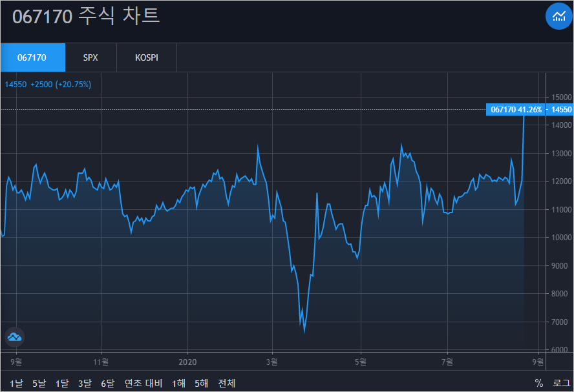
Task: Set the range to 5해
Action: [x=201, y=383]
